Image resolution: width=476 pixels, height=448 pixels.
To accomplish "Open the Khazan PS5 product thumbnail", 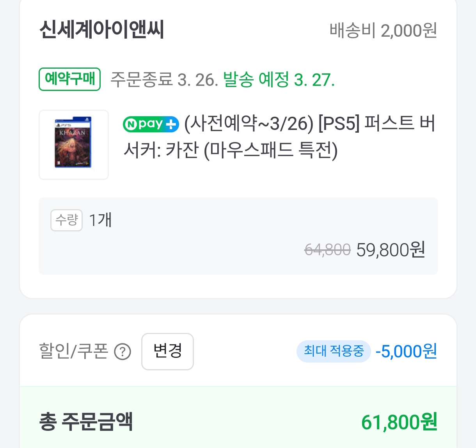I will click(74, 145).
